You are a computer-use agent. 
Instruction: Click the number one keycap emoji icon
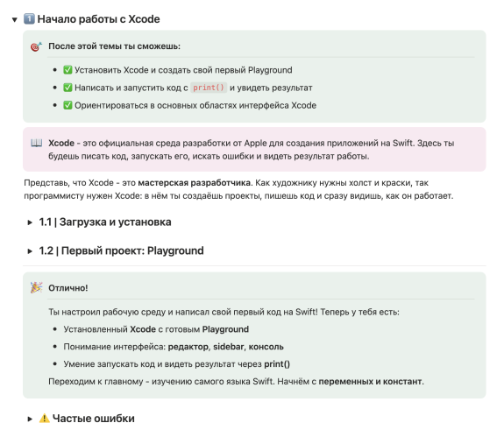(29, 19)
